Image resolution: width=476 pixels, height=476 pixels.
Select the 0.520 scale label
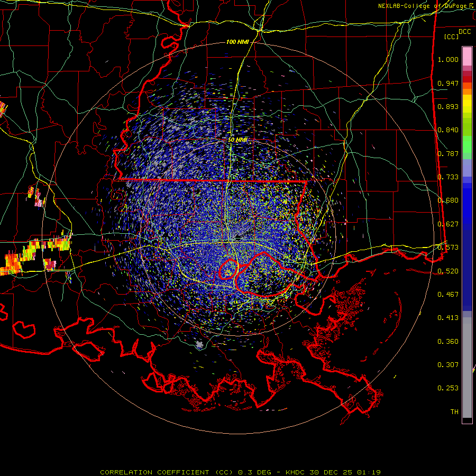pyautogui.click(x=448, y=271)
